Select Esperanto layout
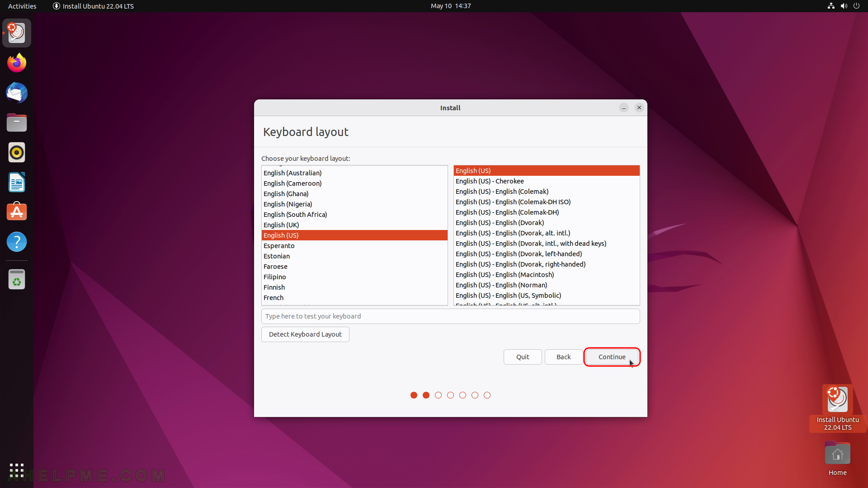Viewport: 868px width, 488px height. click(x=354, y=246)
